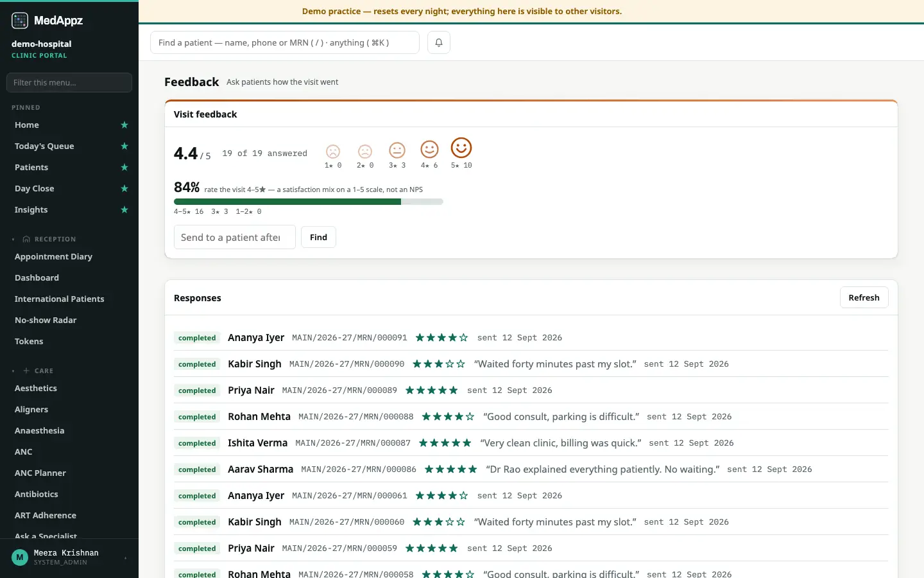Open ANC Planner
Screen dimensions: 924x578
point(40,473)
